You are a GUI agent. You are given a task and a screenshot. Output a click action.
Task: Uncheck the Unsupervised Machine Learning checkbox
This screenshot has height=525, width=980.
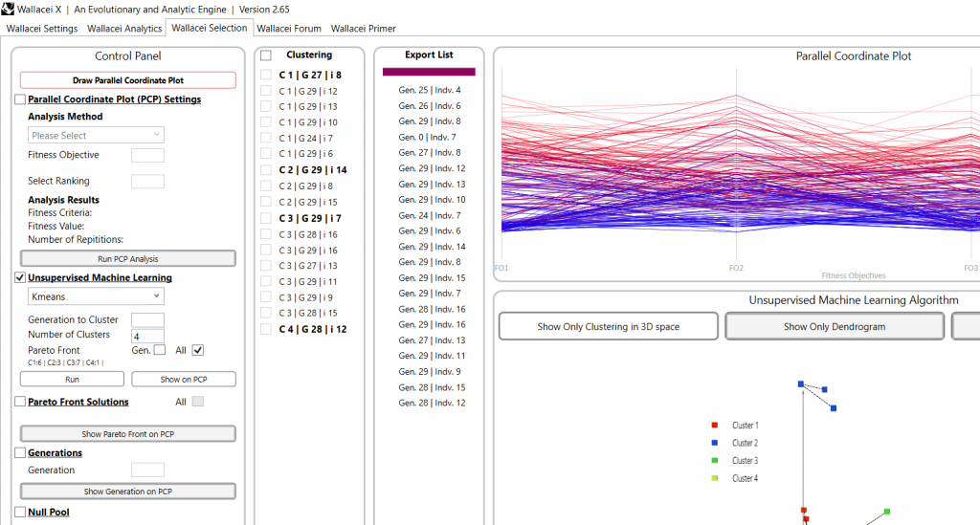point(20,278)
